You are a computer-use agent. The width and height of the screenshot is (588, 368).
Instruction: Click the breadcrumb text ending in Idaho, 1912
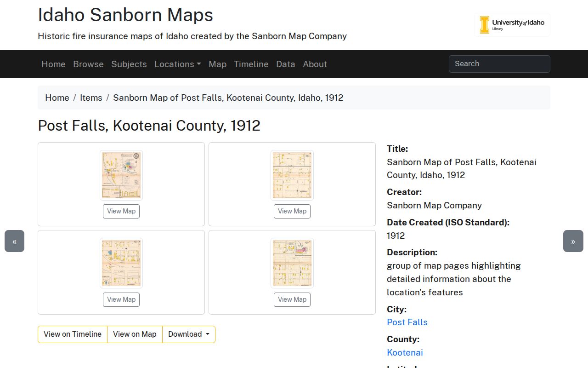[x=228, y=98]
